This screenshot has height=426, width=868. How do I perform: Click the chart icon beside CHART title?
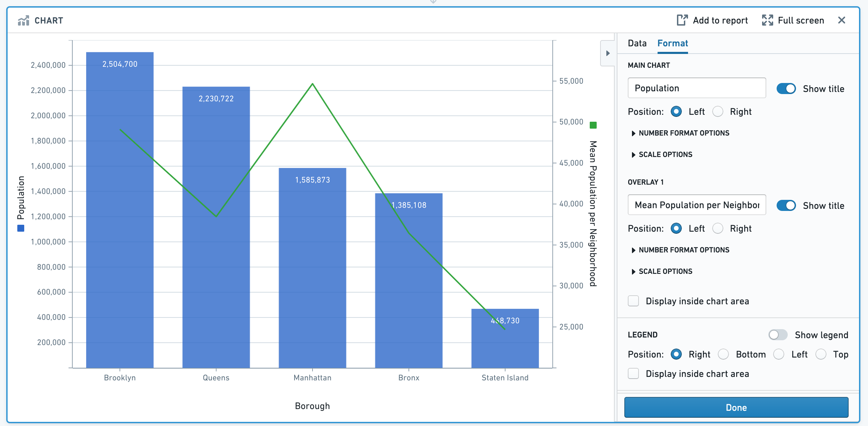(24, 20)
